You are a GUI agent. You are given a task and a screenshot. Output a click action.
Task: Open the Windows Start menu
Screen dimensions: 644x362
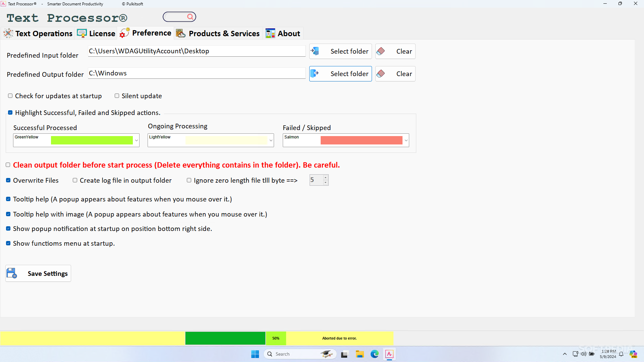pyautogui.click(x=255, y=354)
